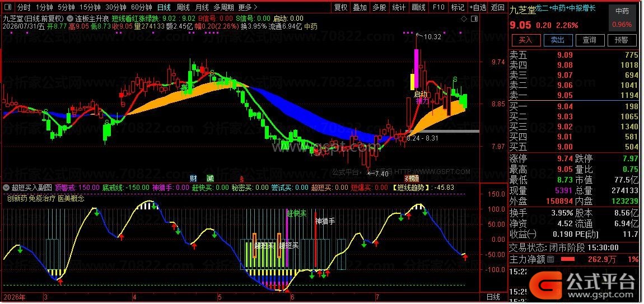This screenshot has width=644, height=304.
Task: Click the 卖出 sell button
Action: [x=557, y=40]
